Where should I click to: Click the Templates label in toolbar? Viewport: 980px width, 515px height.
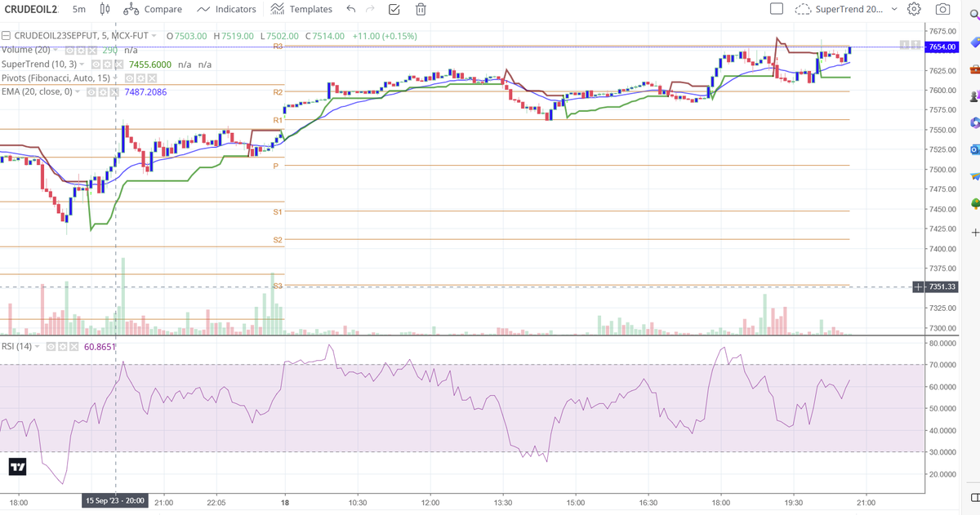310,9
